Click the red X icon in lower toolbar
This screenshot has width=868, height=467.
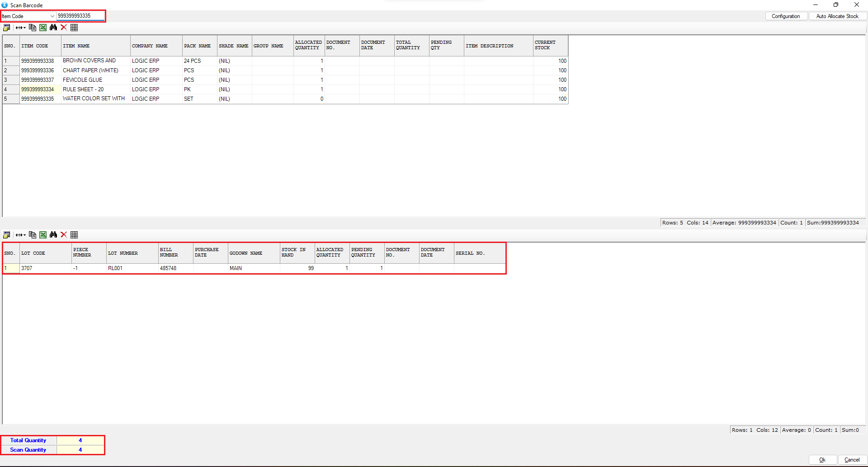pos(64,235)
